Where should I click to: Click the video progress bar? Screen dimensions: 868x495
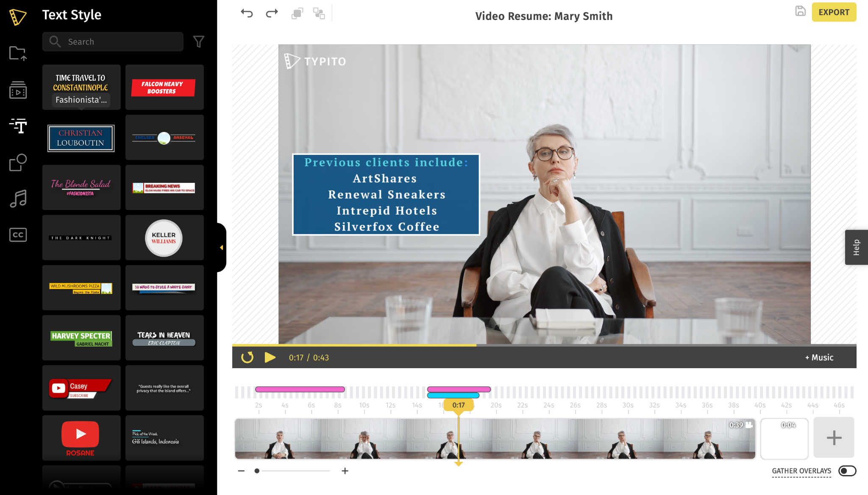pyautogui.click(x=544, y=345)
